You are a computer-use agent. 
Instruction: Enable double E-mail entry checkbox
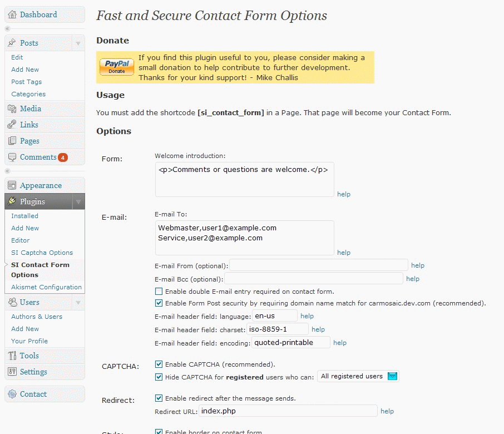159,292
